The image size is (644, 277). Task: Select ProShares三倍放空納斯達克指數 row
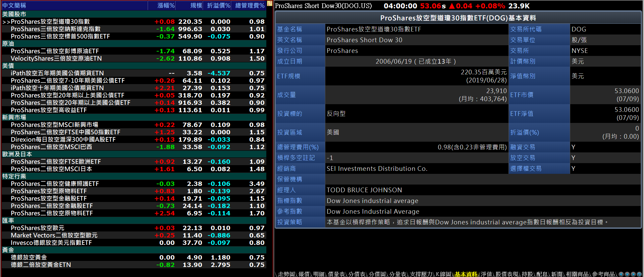coord(56,29)
